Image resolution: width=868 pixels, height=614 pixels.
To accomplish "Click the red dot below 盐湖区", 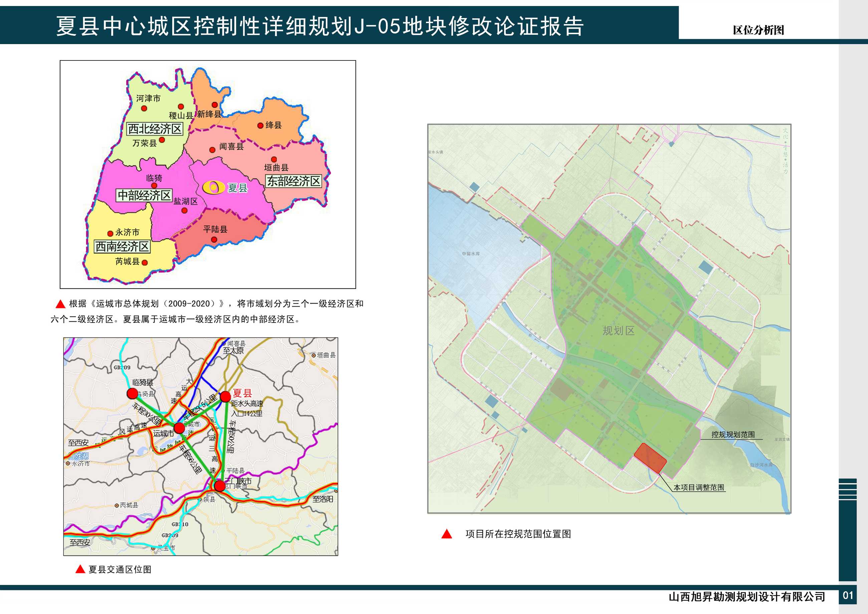I will tap(185, 211).
